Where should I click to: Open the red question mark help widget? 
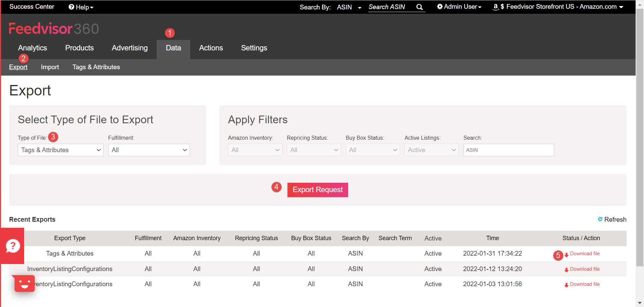(x=12, y=246)
